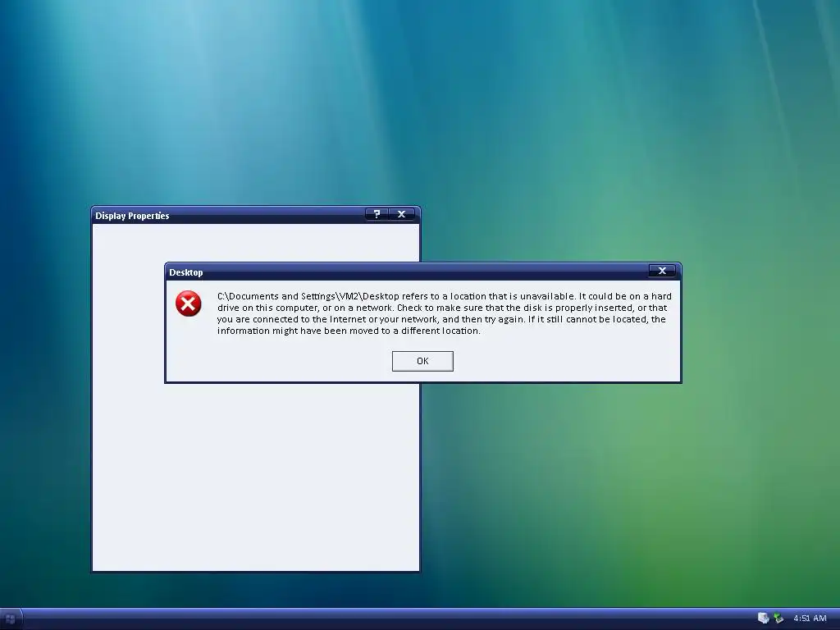
Task: Click the red error icon in the dialog
Action: click(x=189, y=304)
